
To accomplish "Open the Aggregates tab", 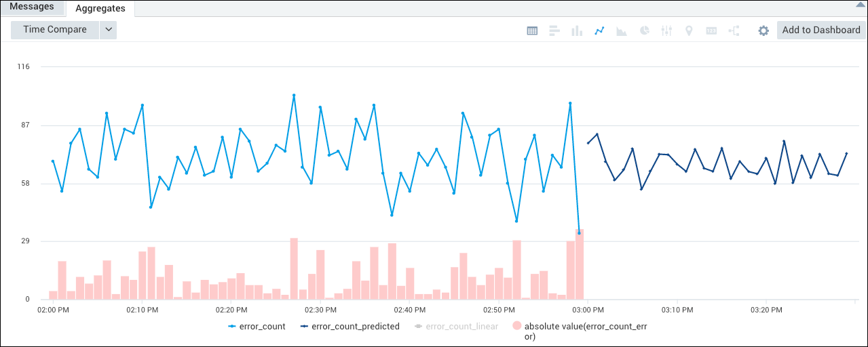I will pos(100,8).
